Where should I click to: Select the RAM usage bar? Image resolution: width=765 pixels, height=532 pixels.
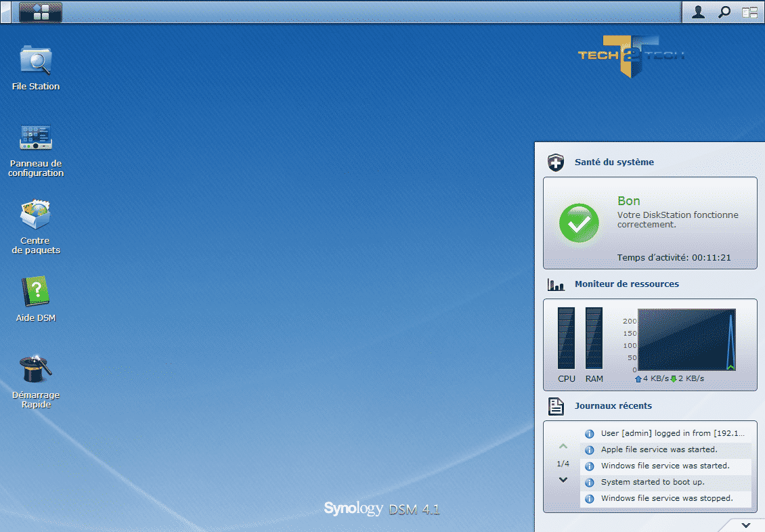tap(594, 338)
